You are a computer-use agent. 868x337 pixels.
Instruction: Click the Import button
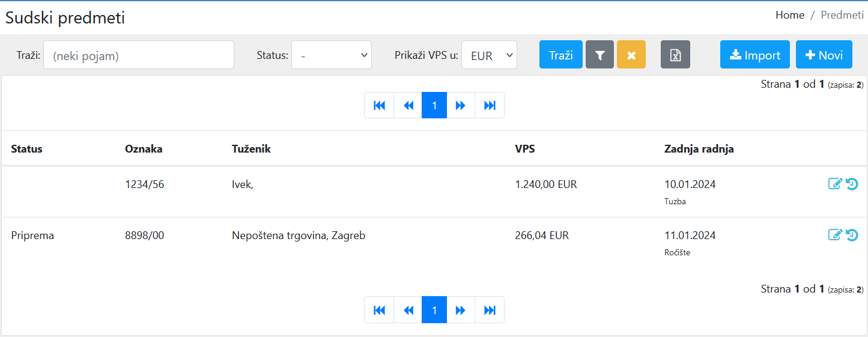754,55
